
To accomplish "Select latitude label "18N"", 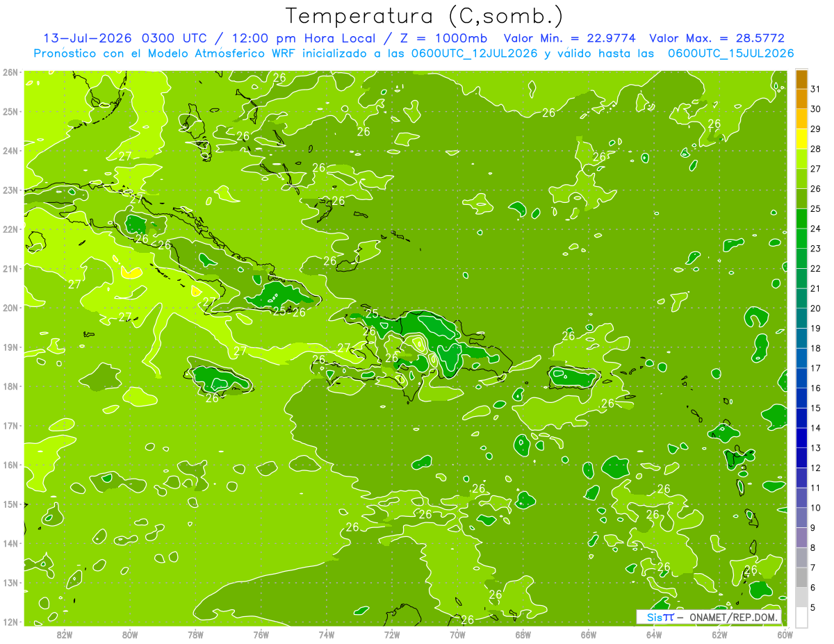I will pos(10,386).
